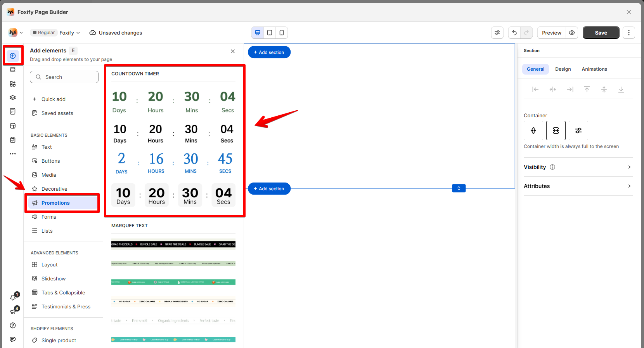The width and height of the screenshot is (644, 348).
Task: Open the Foxify logo dropdown menu
Action: [x=16, y=33]
